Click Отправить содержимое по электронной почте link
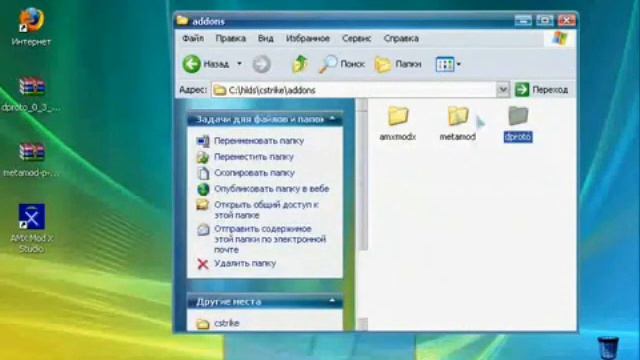Image resolution: width=640 pixels, height=360 pixels. pos(270,239)
